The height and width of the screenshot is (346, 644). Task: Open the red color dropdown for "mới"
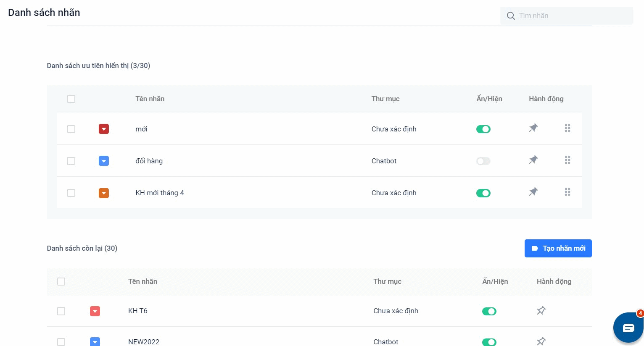[104, 129]
